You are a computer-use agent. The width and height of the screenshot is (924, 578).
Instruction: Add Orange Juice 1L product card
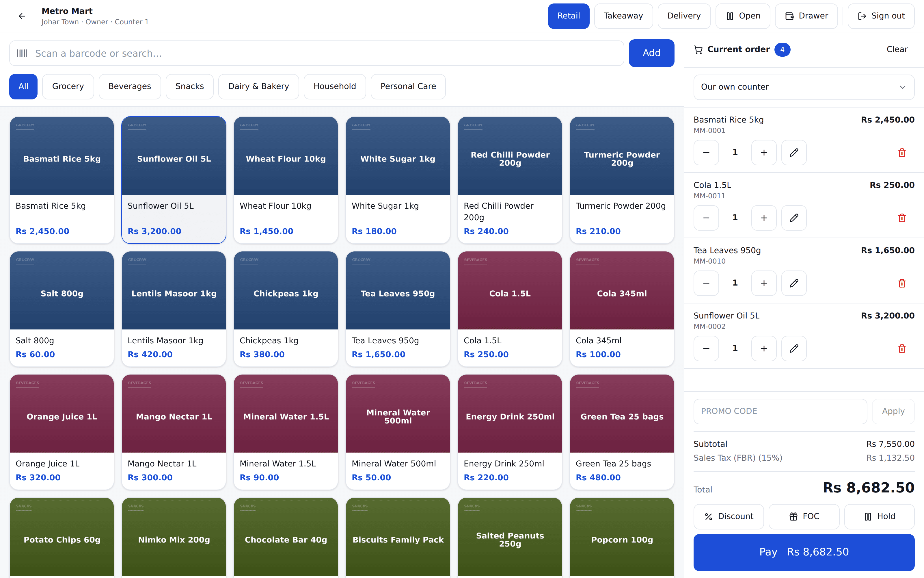point(62,432)
